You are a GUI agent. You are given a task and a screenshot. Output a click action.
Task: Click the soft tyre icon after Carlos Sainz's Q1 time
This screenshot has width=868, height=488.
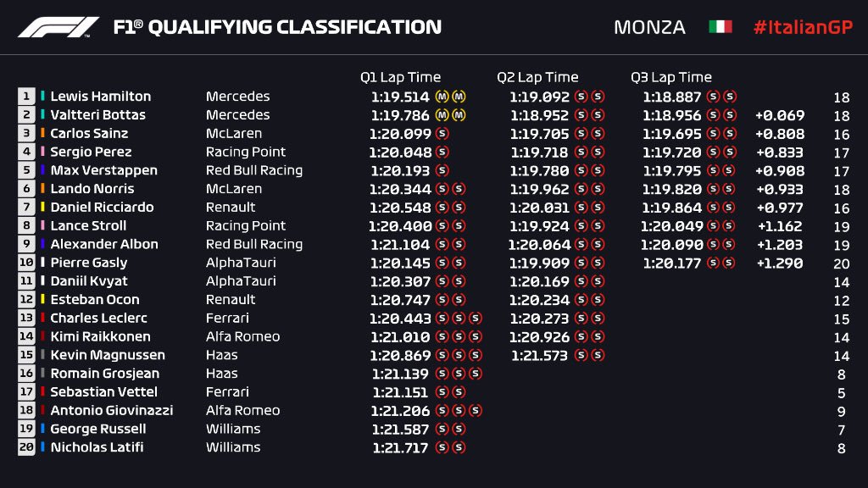pos(442,133)
